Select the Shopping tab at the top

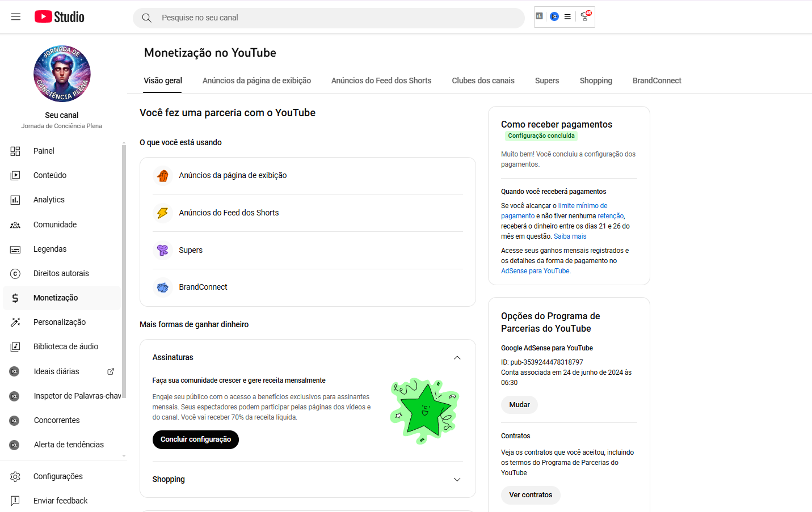[x=596, y=81]
